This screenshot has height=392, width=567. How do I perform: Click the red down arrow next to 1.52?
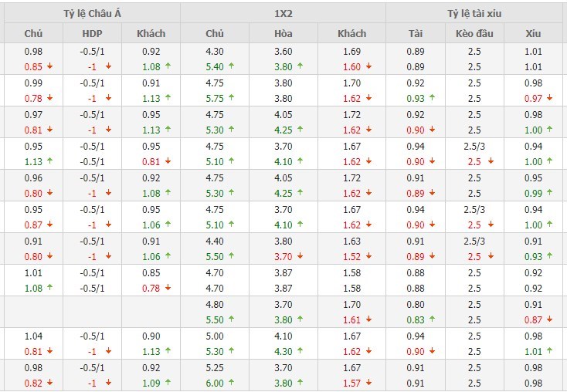click(x=368, y=256)
